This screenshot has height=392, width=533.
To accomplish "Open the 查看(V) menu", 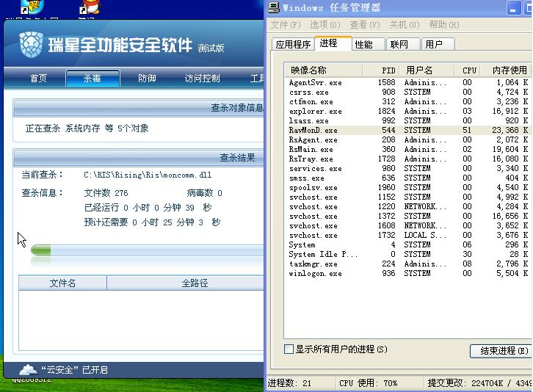I will [x=365, y=25].
